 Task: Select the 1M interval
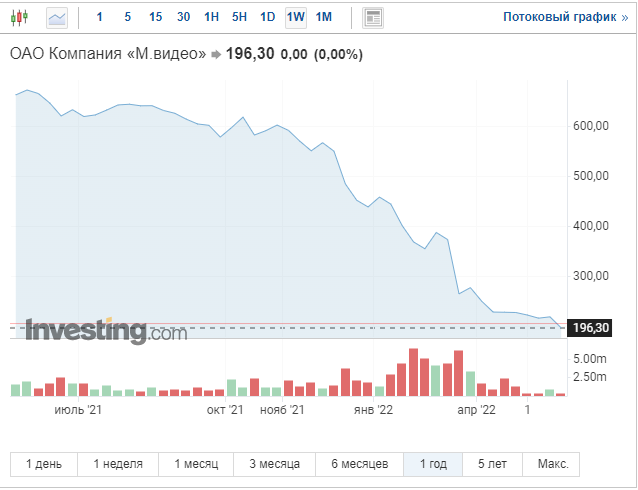(x=324, y=17)
